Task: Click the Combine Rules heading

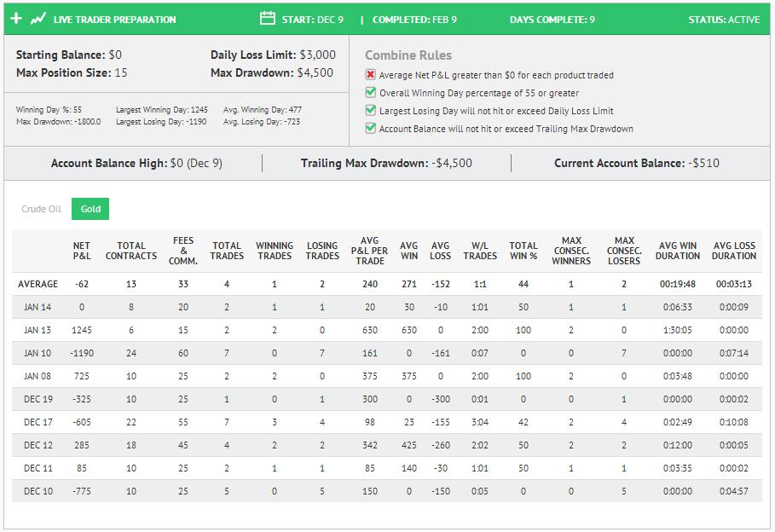Action: pyautogui.click(x=408, y=55)
